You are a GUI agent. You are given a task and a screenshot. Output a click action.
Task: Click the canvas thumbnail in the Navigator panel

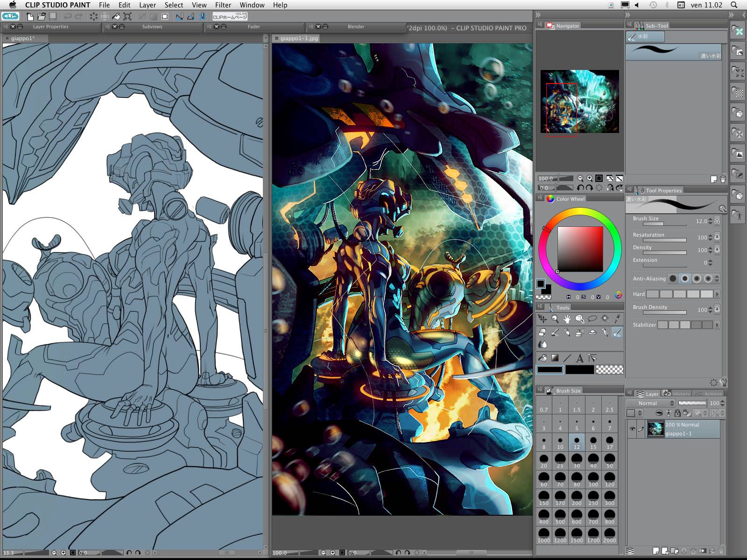[579, 101]
